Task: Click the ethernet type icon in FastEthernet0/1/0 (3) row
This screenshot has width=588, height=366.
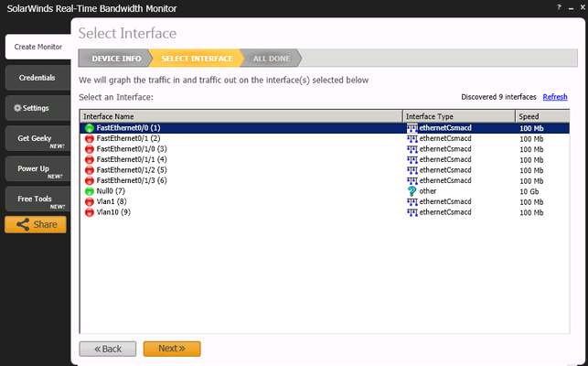Action: tap(412, 149)
